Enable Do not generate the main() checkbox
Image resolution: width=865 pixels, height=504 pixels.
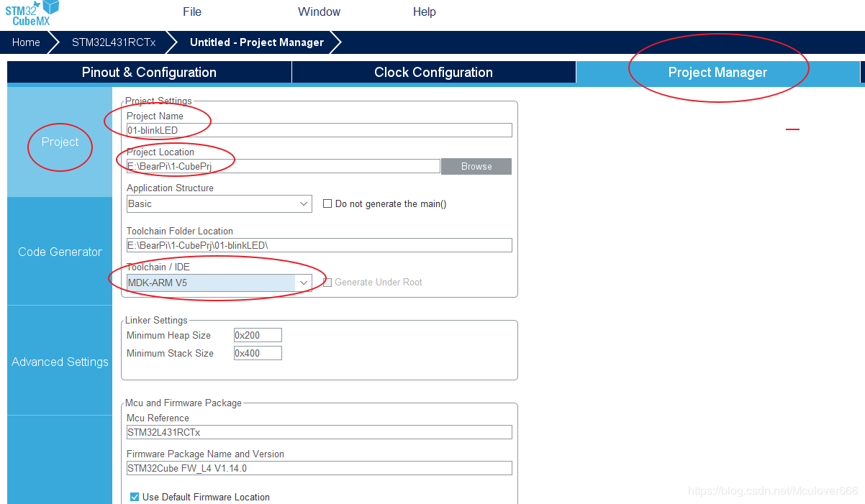coord(327,203)
